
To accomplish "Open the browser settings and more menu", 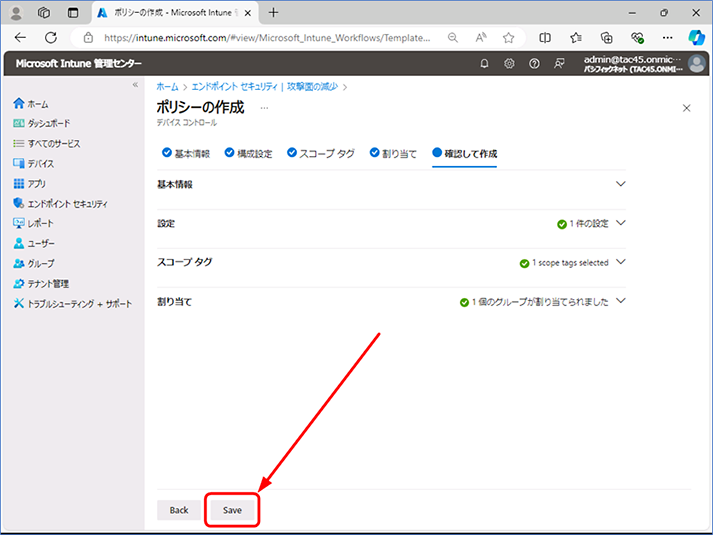I will click(x=668, y=38).
